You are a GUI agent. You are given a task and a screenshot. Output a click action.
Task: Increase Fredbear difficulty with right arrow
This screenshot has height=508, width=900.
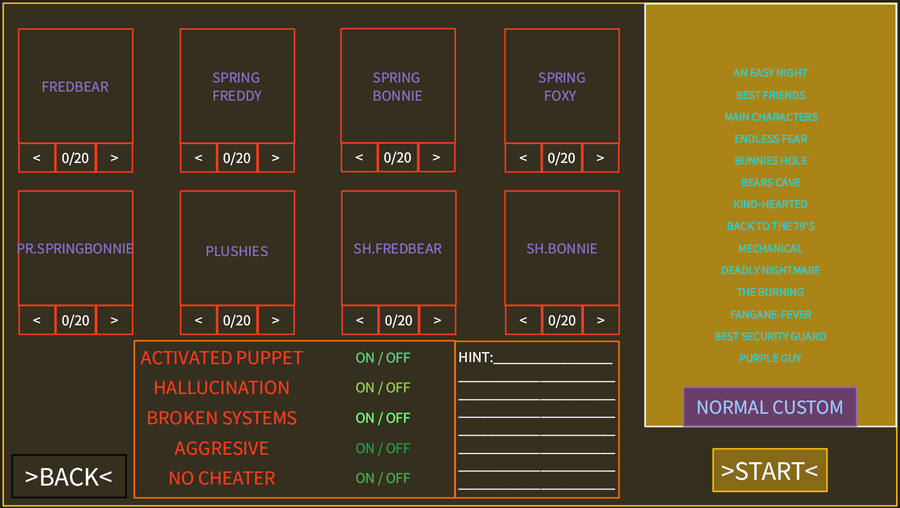(114, 158)
